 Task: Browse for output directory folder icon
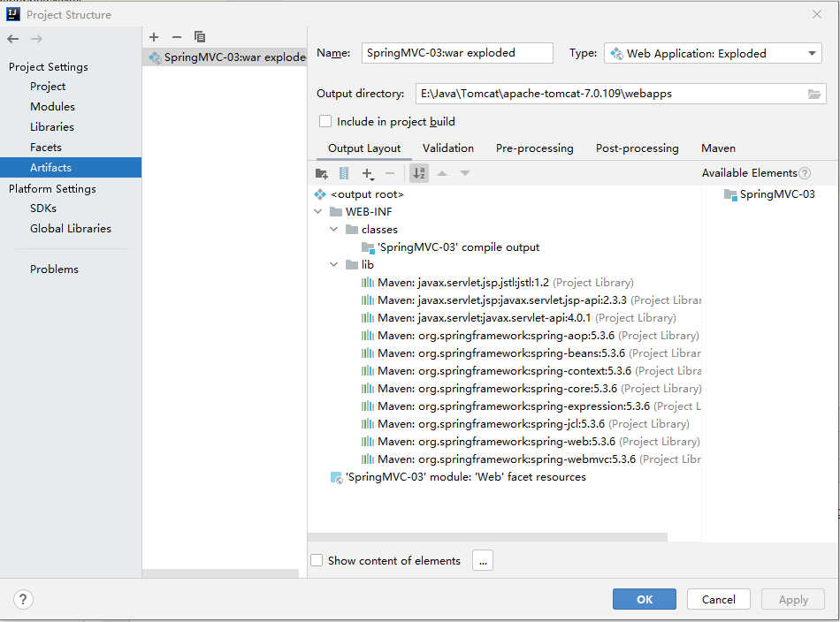coord(813,94)
